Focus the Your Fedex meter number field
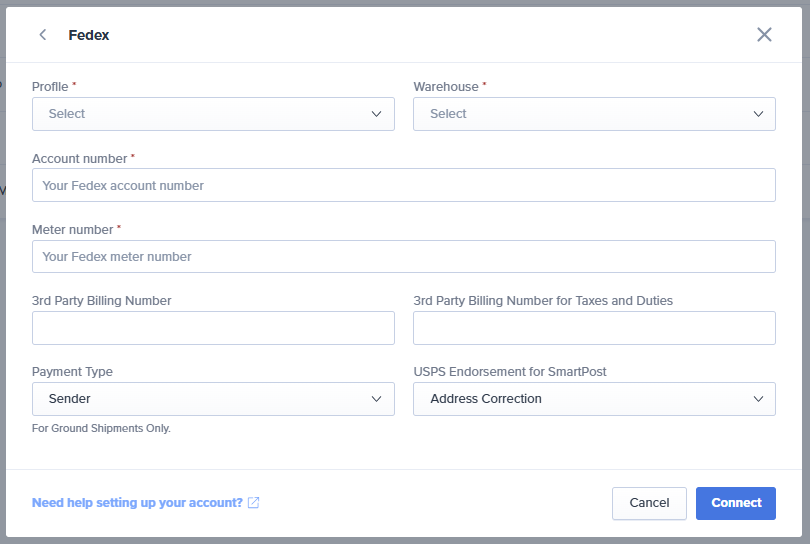Screen dimensions: 810x544 click(x=403, y=256)
